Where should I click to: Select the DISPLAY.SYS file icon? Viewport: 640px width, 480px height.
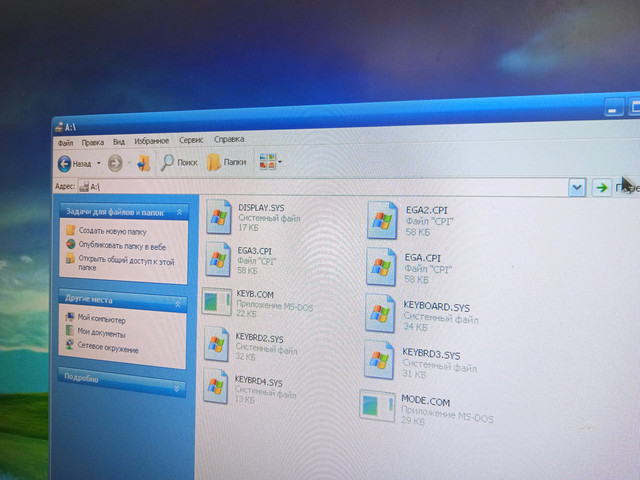[x=219, y=217]
